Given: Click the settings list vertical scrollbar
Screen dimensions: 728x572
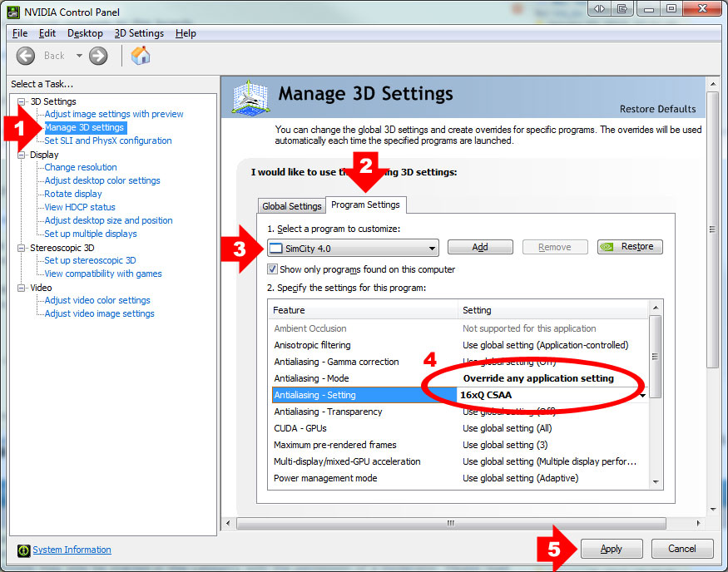Looking at the screenshot, I should (x=656, y=357).
